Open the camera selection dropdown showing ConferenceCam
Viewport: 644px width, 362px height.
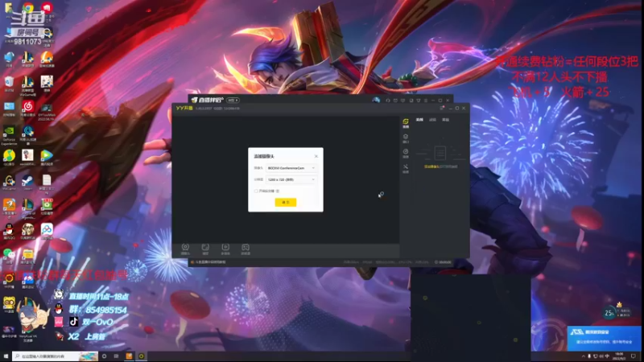tap(291, 168)
